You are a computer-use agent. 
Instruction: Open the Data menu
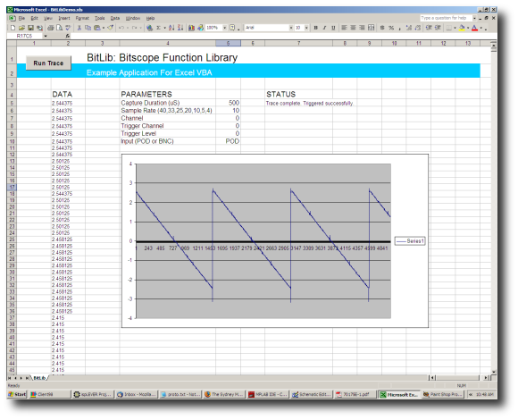[x=114, y=18]
